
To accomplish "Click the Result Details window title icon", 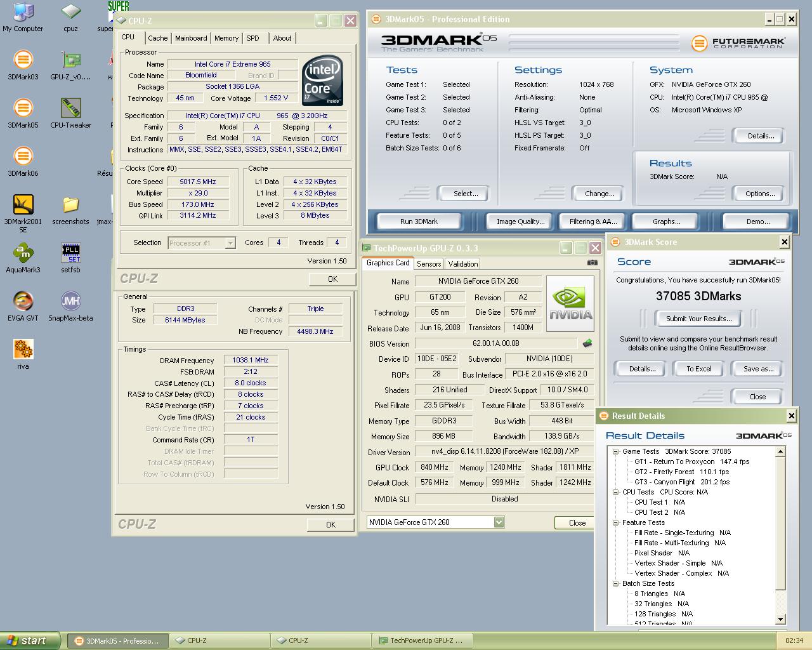I will 603,416.
